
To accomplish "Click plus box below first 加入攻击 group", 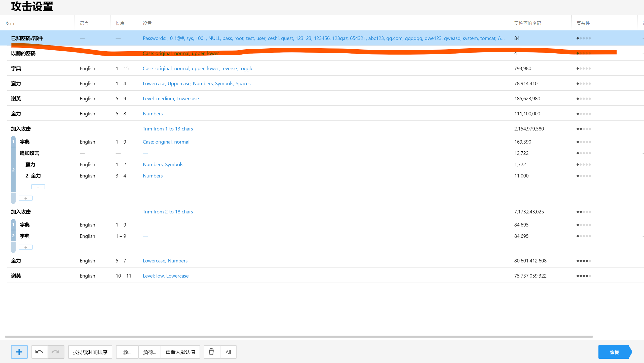I will (25, 198).
